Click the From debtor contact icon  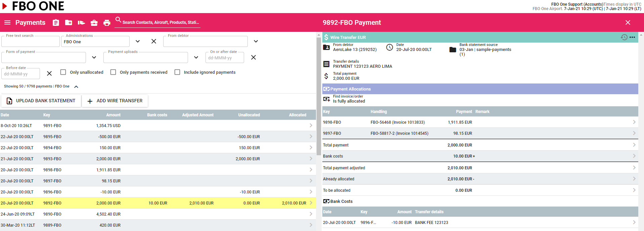coord(326,47)
